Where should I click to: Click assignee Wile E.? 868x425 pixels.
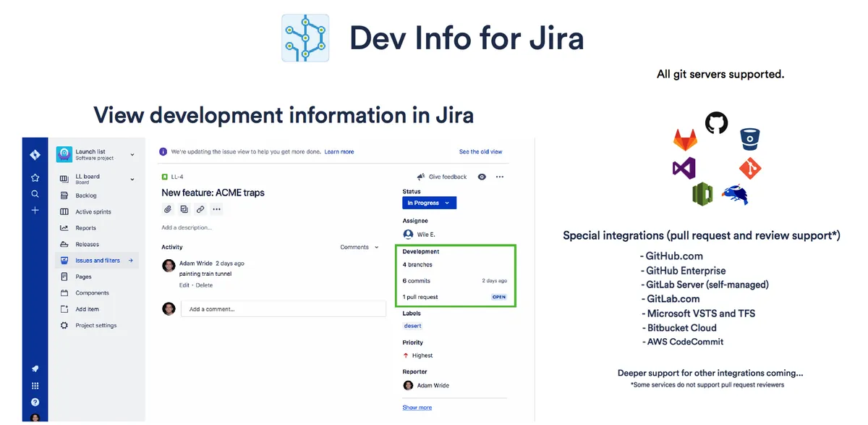[420, 235]
